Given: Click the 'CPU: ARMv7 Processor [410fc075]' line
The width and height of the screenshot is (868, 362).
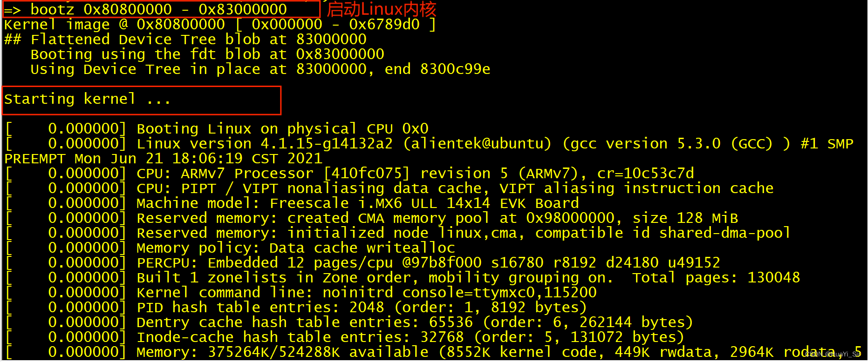Looking at the screenshot, I should pyautogui.click(x=349, y=173).
